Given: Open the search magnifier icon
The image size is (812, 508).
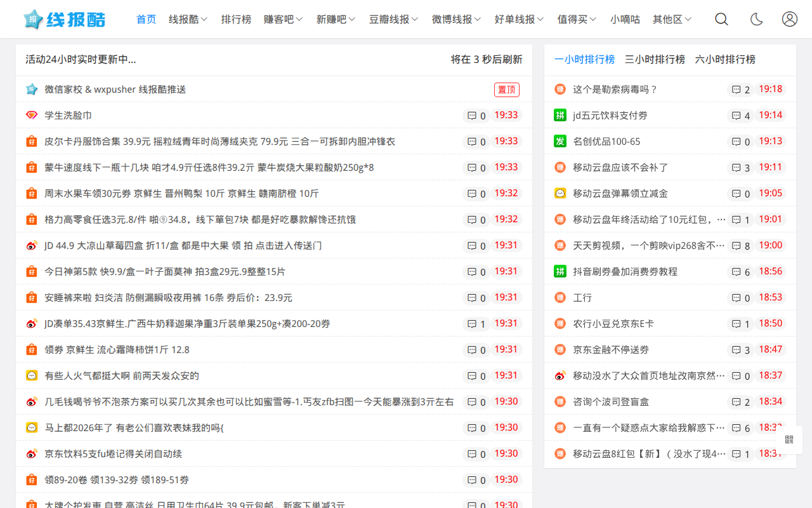Looking at the screenshot, I should click(x=721, y=19).
